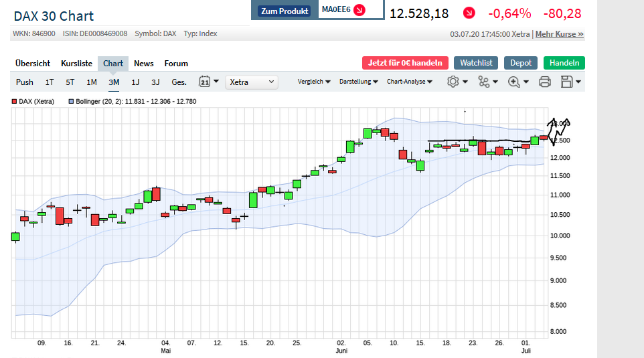
Task: Switch to the Kursliste tab
Action: coord(76,64)
